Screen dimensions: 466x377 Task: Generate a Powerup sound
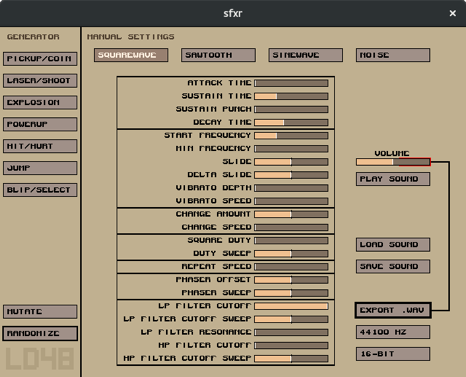tap(40, 124)
